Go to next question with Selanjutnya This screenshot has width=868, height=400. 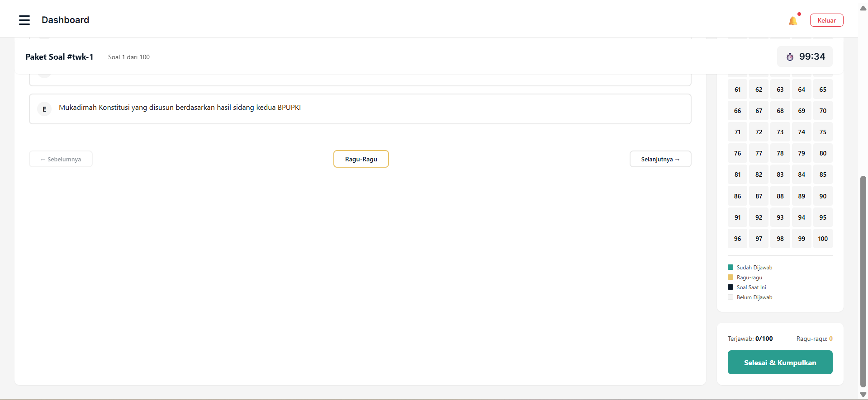[x=660, y=159]
